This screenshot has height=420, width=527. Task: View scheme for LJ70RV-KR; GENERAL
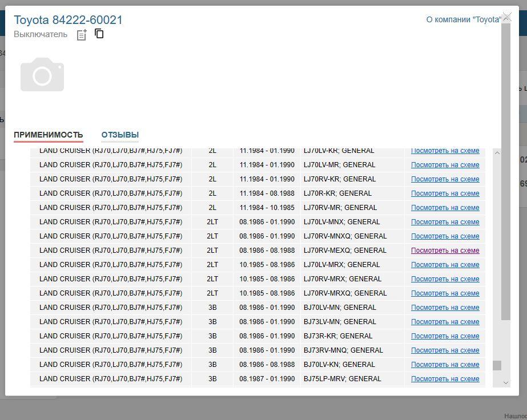tap(445, 179)
